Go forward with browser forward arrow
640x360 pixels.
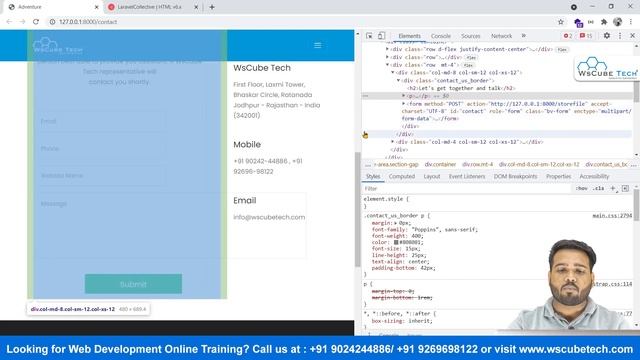point(22,22)
